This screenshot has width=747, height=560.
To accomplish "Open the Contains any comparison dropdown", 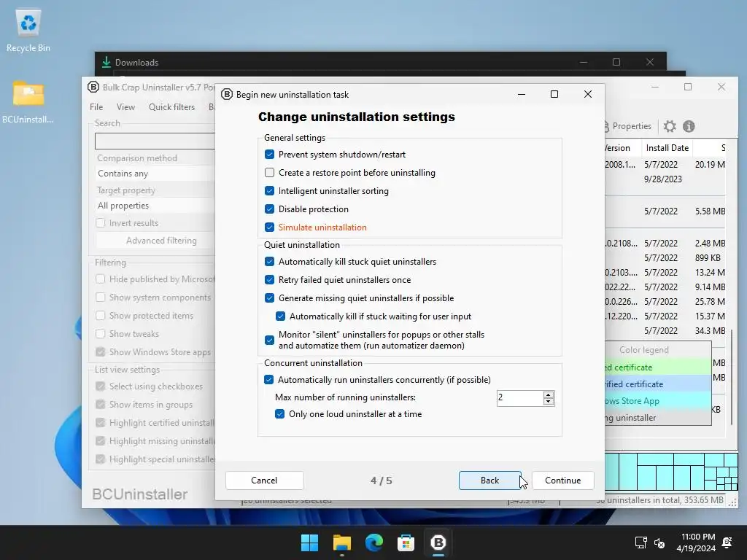I will coord(155,174).
